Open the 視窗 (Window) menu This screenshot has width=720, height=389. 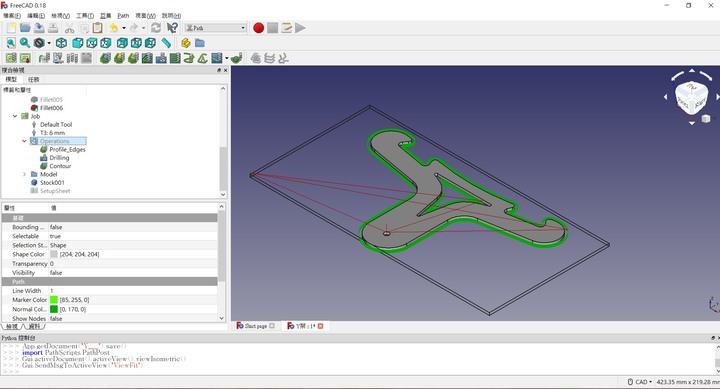[x=146, y=16]
